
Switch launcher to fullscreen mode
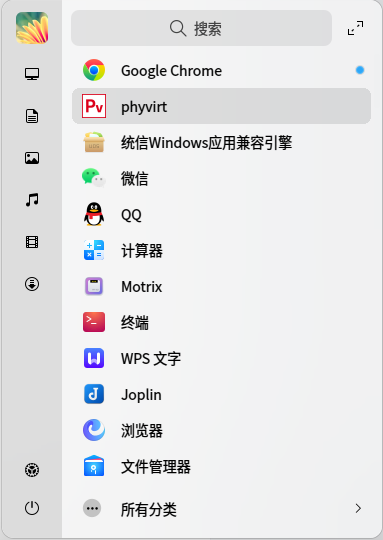pos(355,28)
